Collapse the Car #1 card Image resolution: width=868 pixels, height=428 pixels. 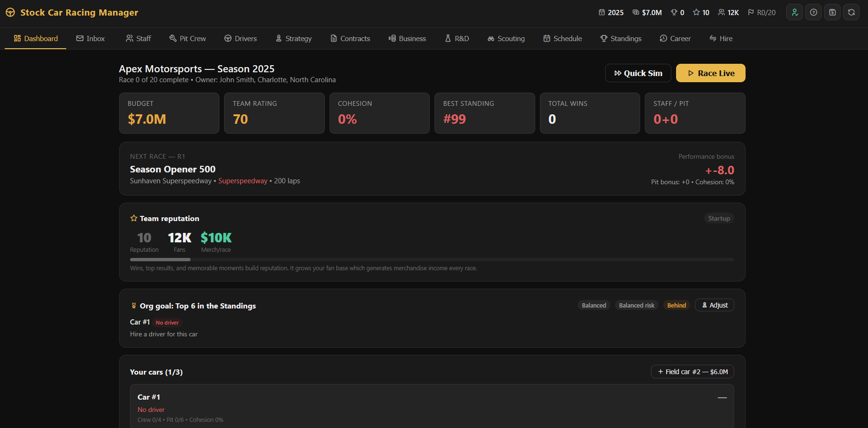[x=722, y=398]
